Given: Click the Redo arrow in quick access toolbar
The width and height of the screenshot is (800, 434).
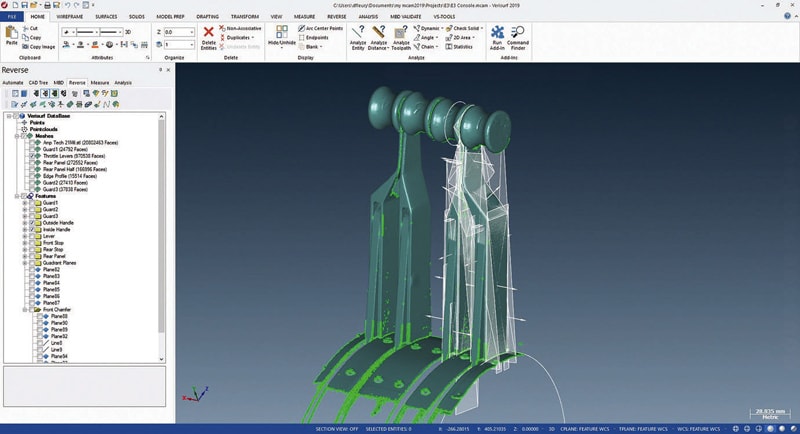Looking at the screenshot, I should coord(76,5).
